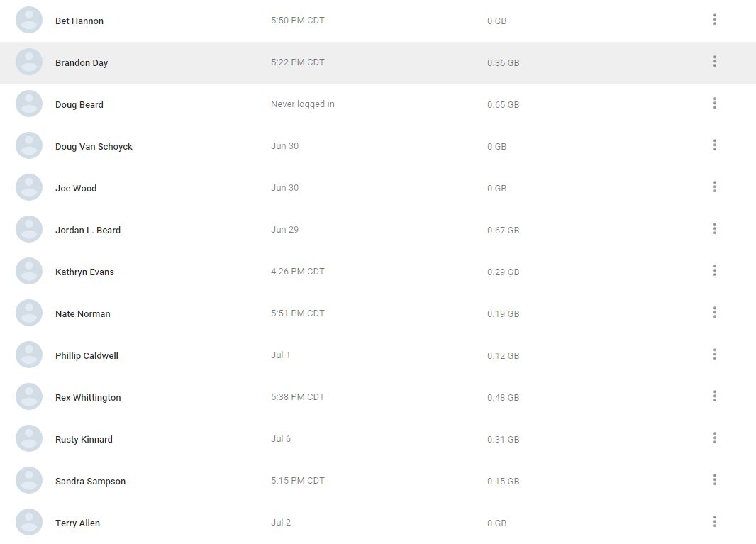Viewport: 756px width, 544px height.
Task: Open user Doug Van Schoyck
Action: pyautogui.click(x=94, y=147)
